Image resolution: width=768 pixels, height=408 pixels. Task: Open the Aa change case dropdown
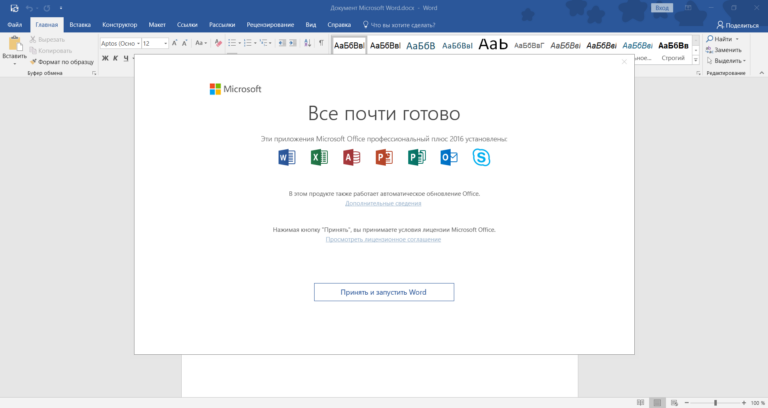click(x=201, y=43)
